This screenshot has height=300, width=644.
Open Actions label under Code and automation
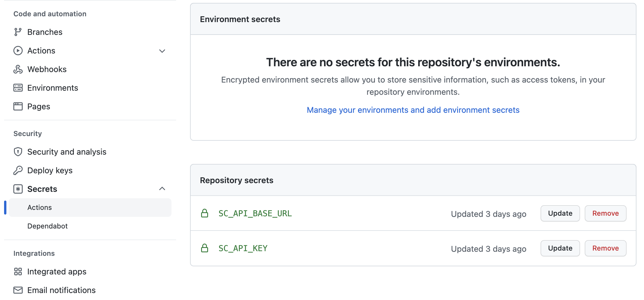(x=41, y=51)
